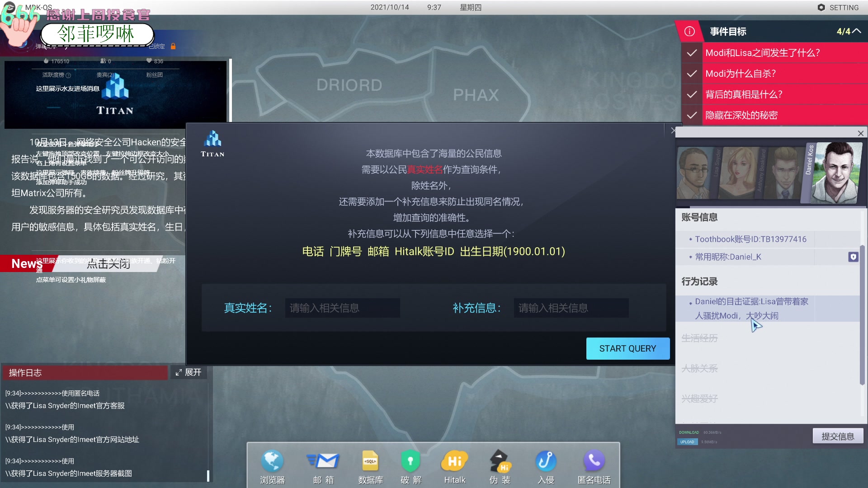The height and width of the screenshot is (488, 868).
Task: Click log entry '获得了Lisa Snyder的Imeet官方网站地址'
Action: click(x=72, y=439)
